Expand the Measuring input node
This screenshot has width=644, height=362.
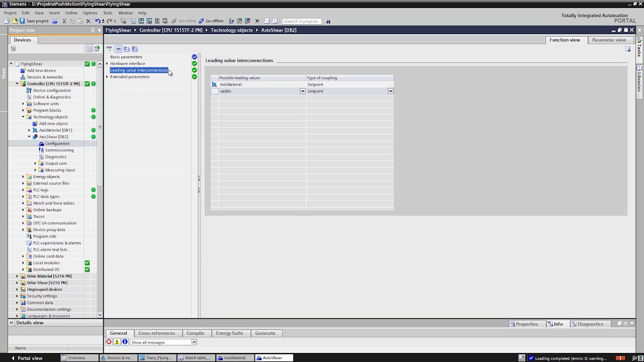pos(35,170)
